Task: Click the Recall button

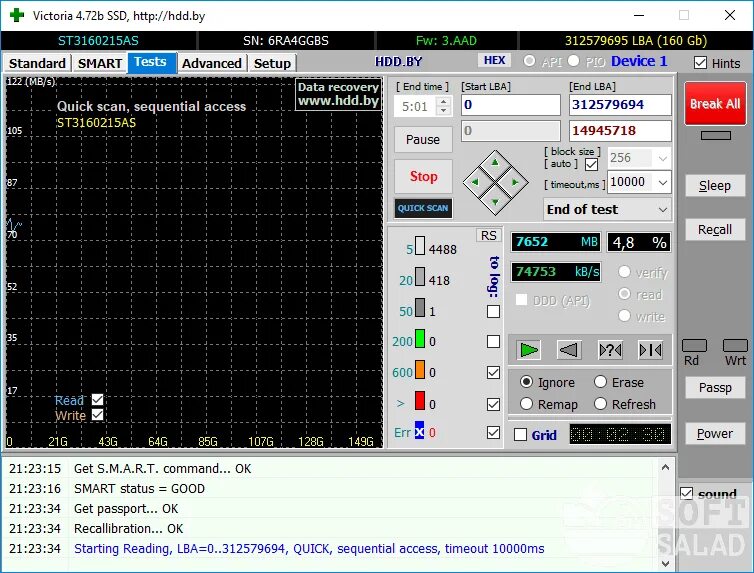Action: (715, 230)
